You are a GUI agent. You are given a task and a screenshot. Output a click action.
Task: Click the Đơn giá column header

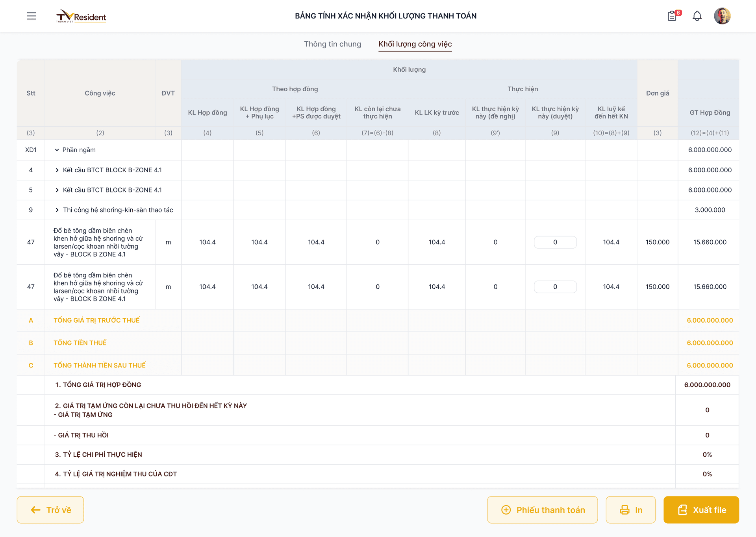click(657, 93)
